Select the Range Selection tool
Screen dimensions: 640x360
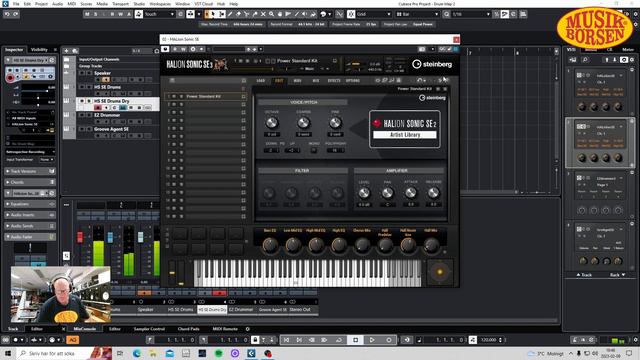pos(222,14)
